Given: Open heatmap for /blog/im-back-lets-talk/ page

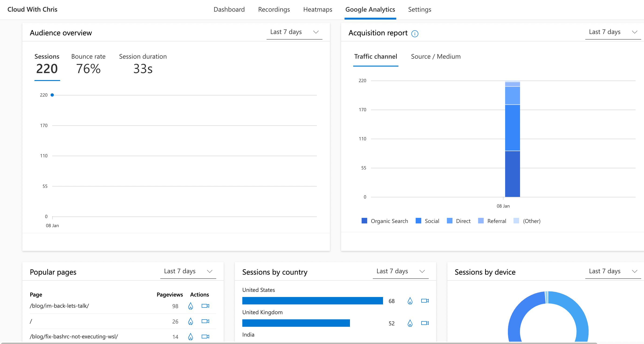Looking at the screenshot, I should click(191, 306).
